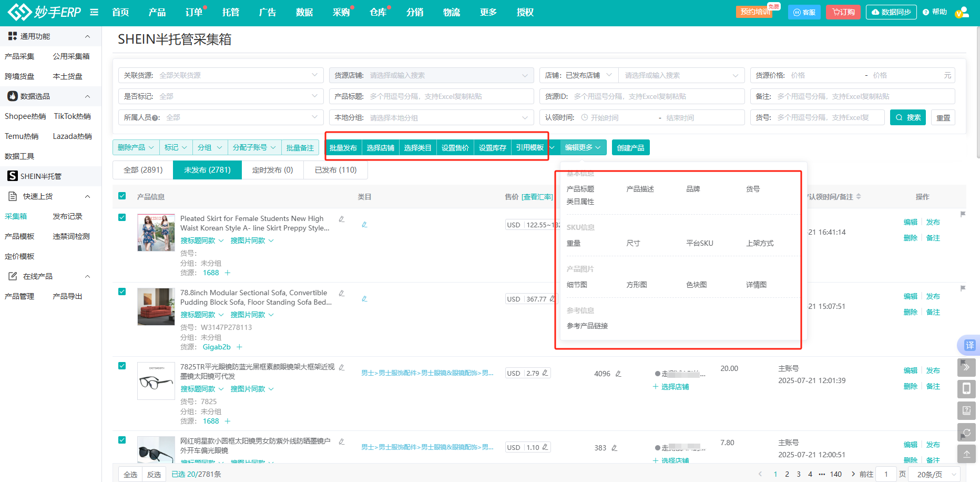
Task: Uncheck the Pleated Skirt product checkbox
Action: point(122,217)
